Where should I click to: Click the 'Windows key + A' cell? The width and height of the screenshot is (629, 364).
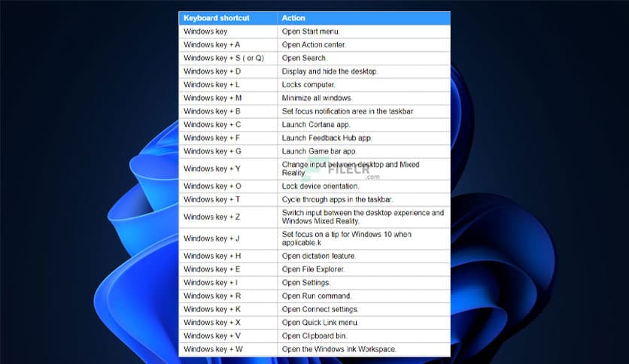click(228, 44)
